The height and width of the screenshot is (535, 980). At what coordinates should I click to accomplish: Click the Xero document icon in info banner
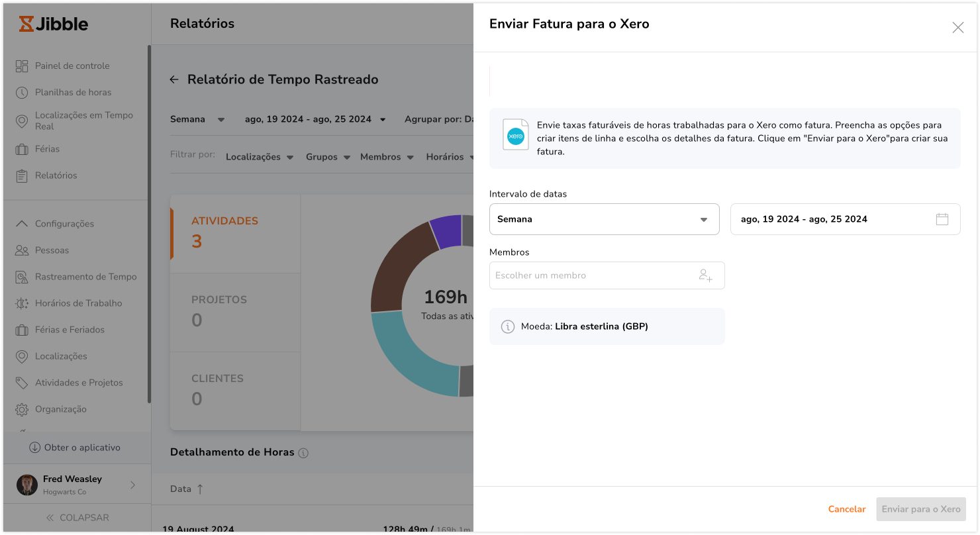(x=516, y=134)
